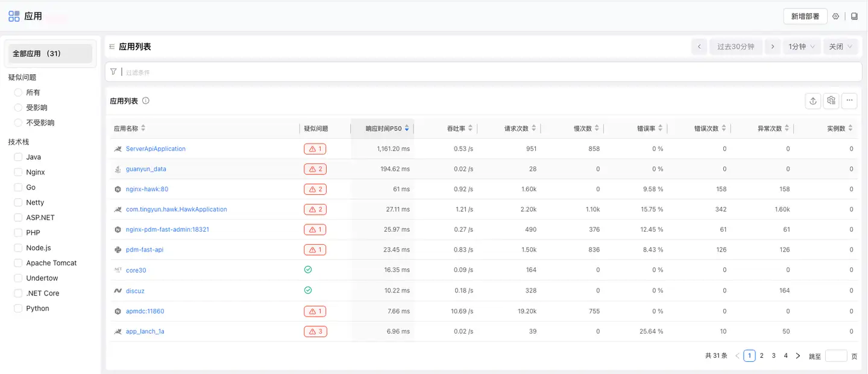The height and width of the screenshot is (374, 868).
Task: Enable the Java technology stack checkbox
Action: click(17, 157)
